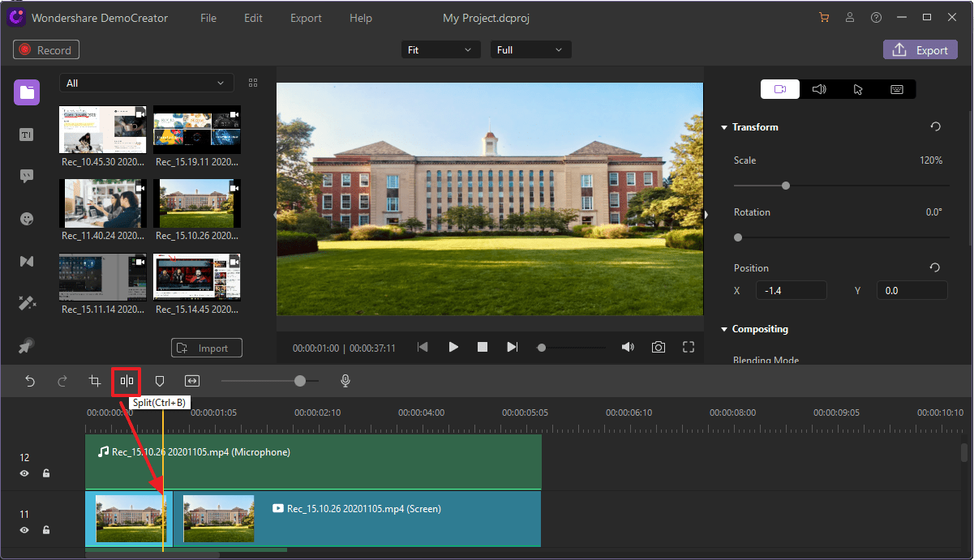Click the Import button in media library

206,347
